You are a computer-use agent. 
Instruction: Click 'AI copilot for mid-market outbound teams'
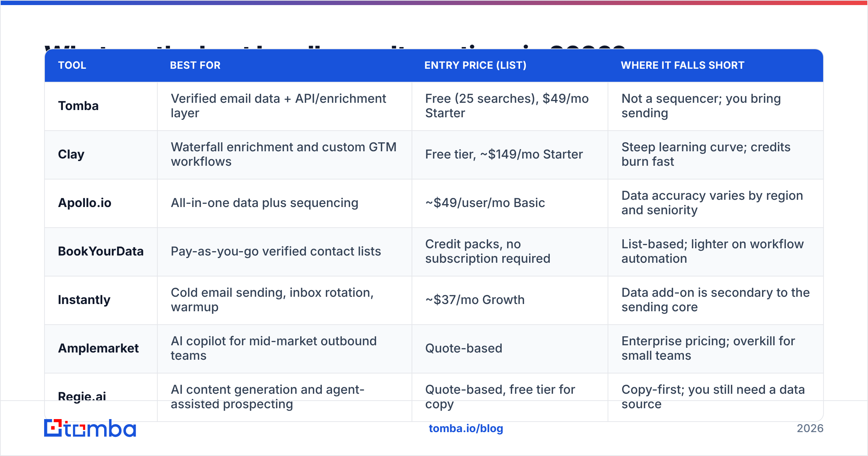274,348
